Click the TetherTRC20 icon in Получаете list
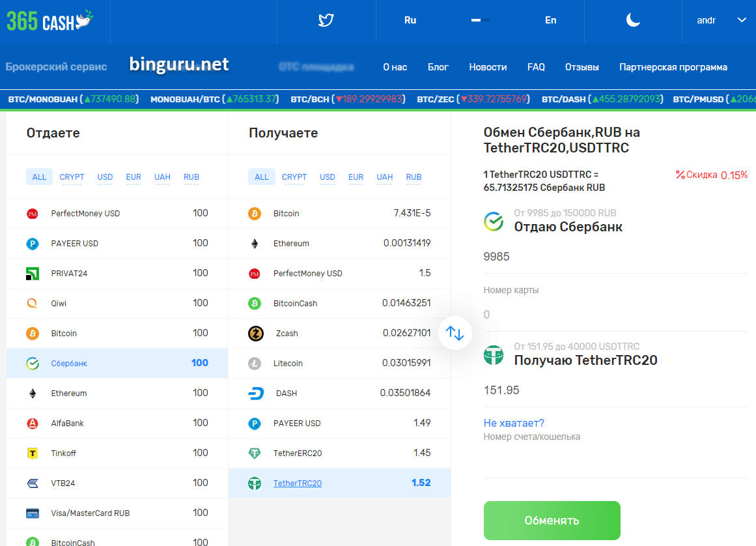Screen dimensions: 756x546 tap(255, 483)
